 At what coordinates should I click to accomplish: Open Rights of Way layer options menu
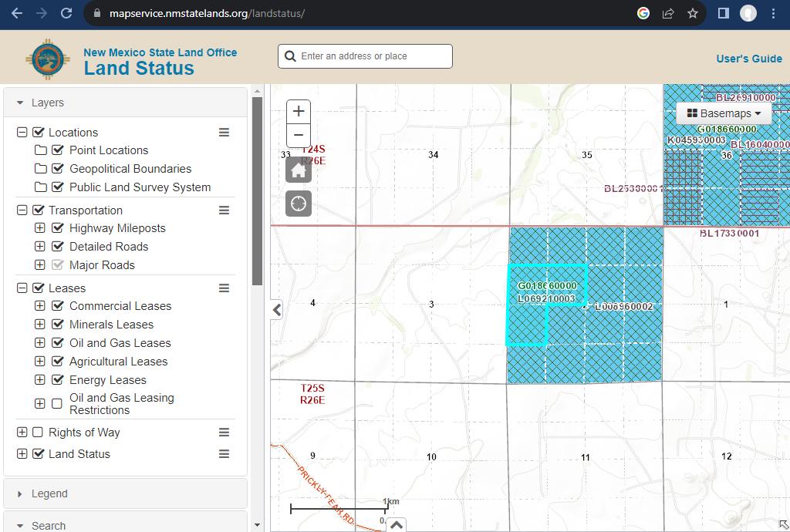[x=225, y=433]
